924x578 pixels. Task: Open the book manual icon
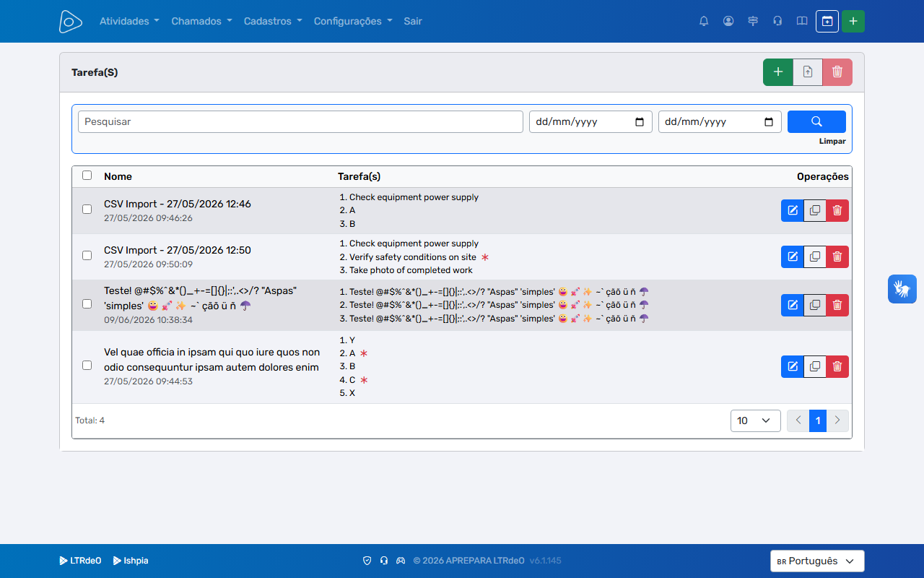click(x=802, y=21)
